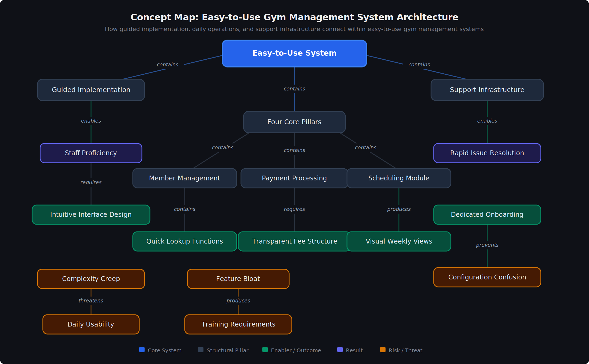Select the Staff Proficiency result node
The height and width of the screenshot is (364, 589).
click(91, 153)
